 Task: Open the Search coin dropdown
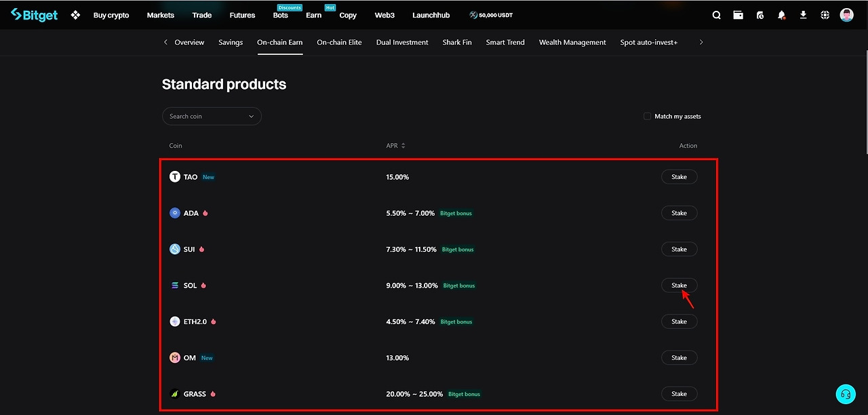[x=212, y=116]
